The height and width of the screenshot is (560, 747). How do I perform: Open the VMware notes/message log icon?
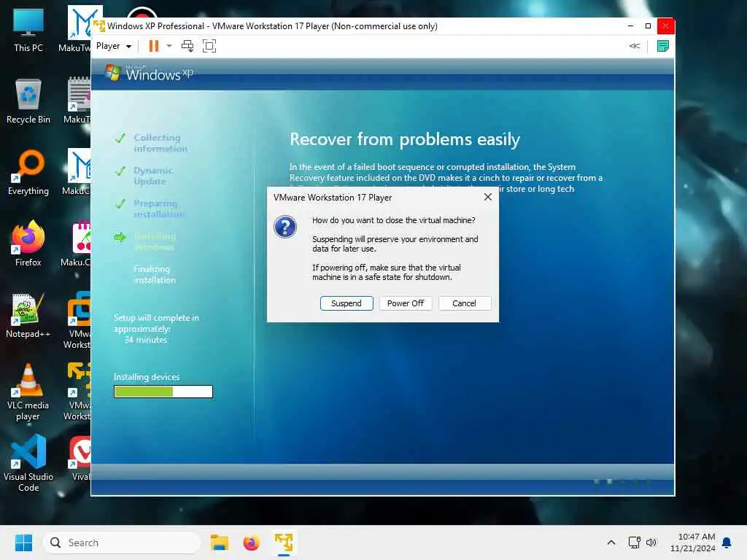coord(662,46)
